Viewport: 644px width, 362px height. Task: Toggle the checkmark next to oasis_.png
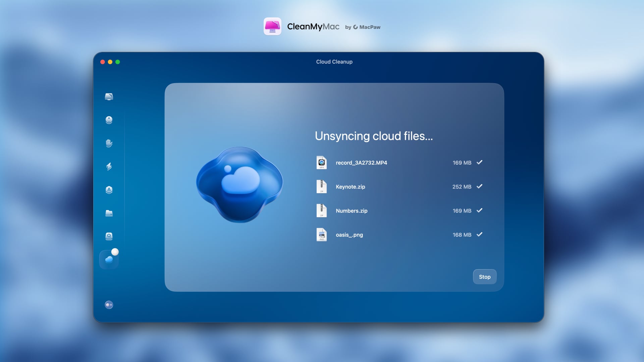click(x=480, y=235)
